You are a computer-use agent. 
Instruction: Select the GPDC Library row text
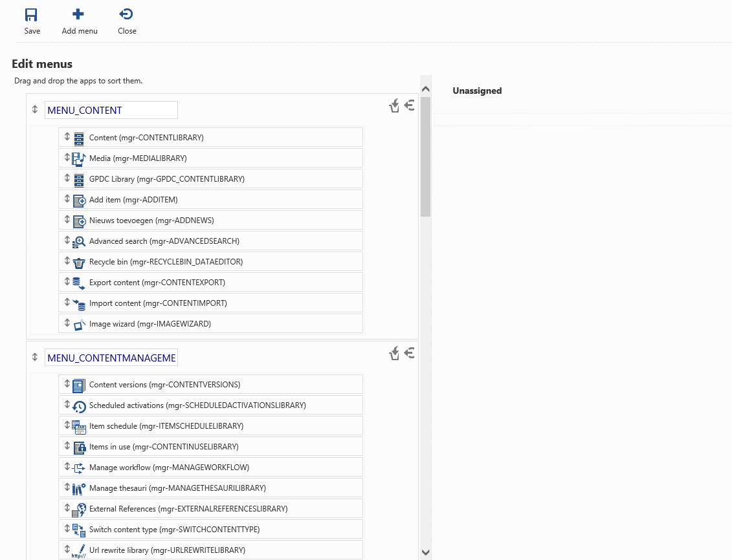tap(167, 179)
